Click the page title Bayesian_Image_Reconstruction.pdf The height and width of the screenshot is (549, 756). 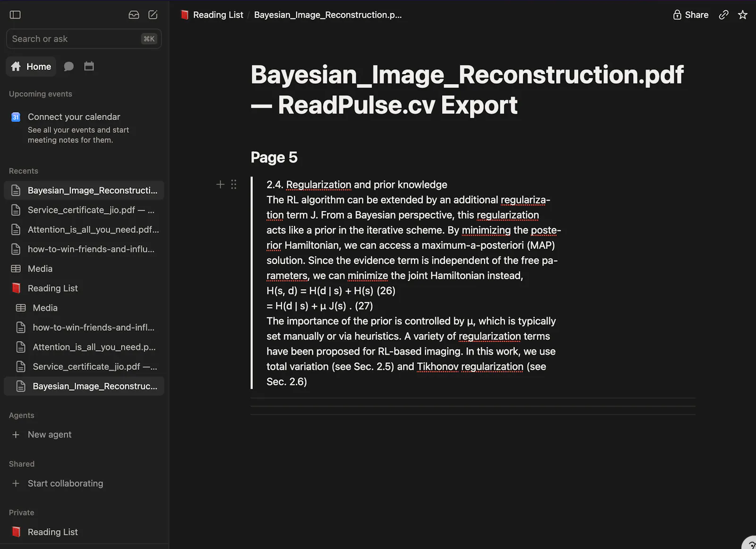467,89
